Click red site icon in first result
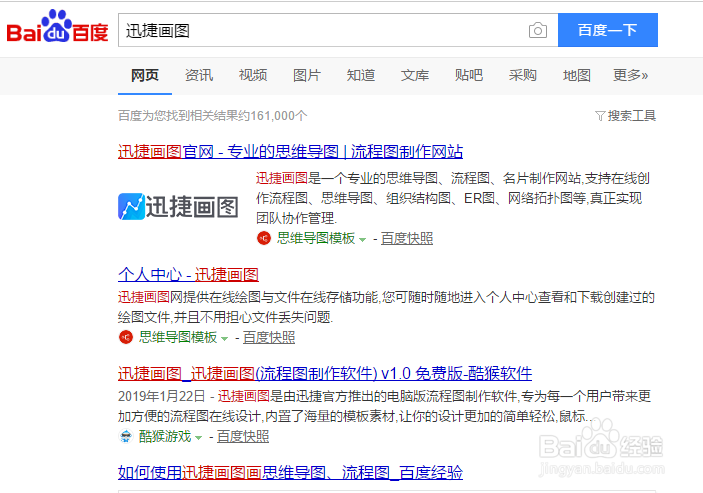Viewport: 703px width, 493px height. (x=264, y=238)
